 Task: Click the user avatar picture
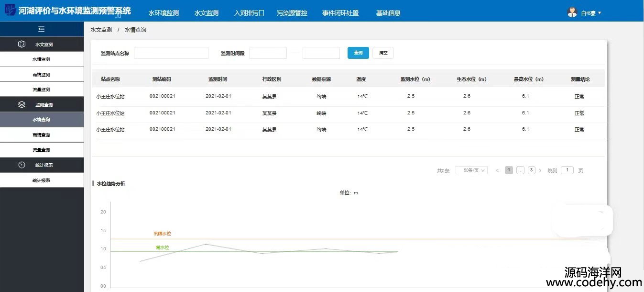click(572, 12)
